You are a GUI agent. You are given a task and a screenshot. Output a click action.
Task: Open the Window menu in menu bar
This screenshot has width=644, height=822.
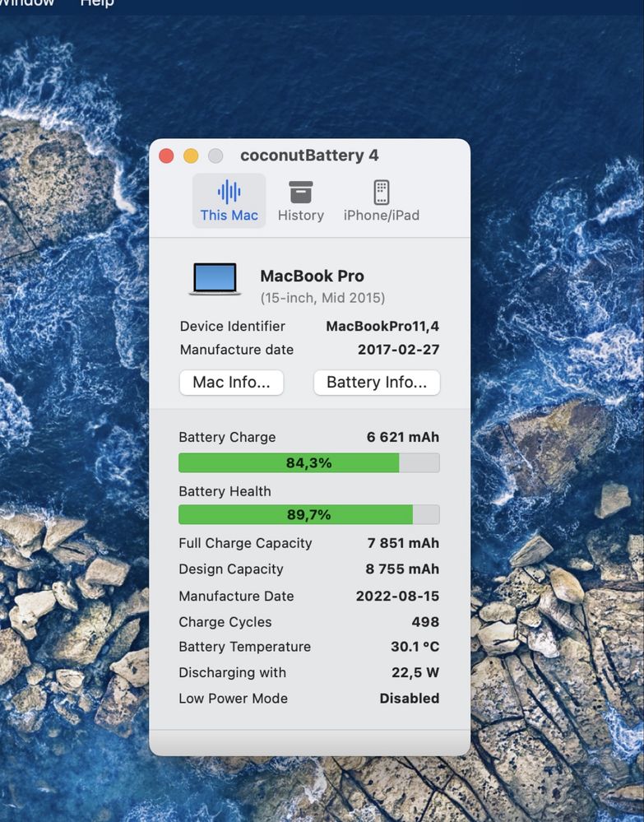coord(26,3)
